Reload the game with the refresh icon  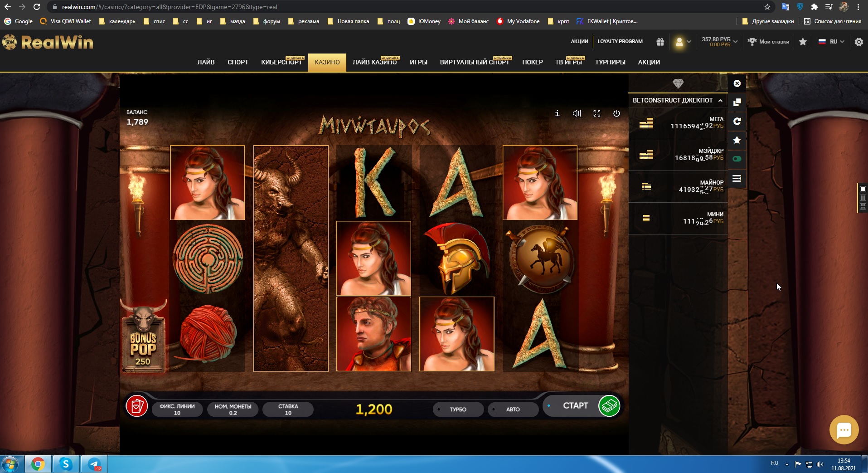tap(737, 121)
